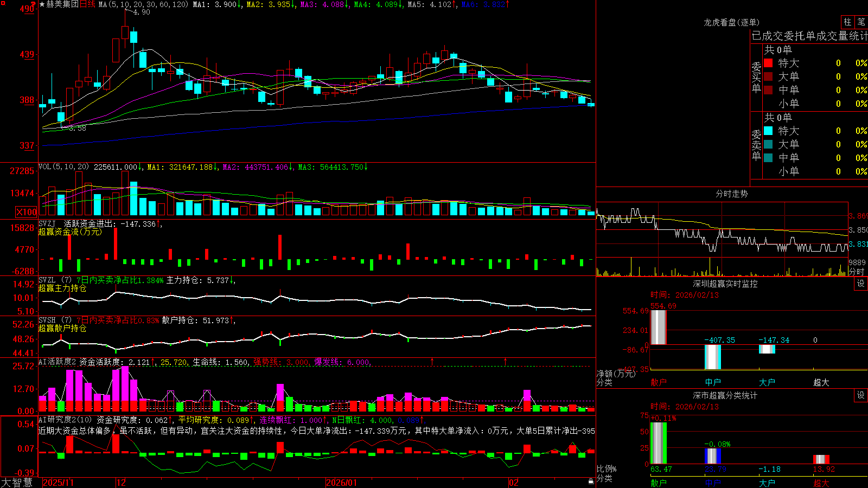
Task: Select the 2026/01 timeline marker
Action: pos(342,483)
